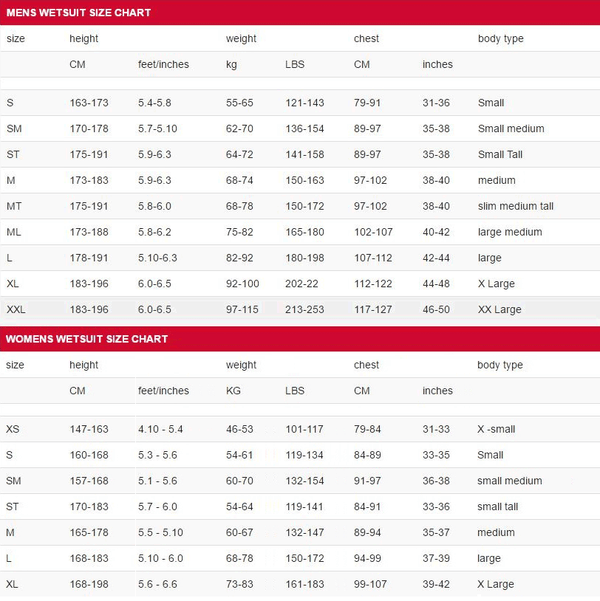Select mens height value "163-173"

coord(89,103)
